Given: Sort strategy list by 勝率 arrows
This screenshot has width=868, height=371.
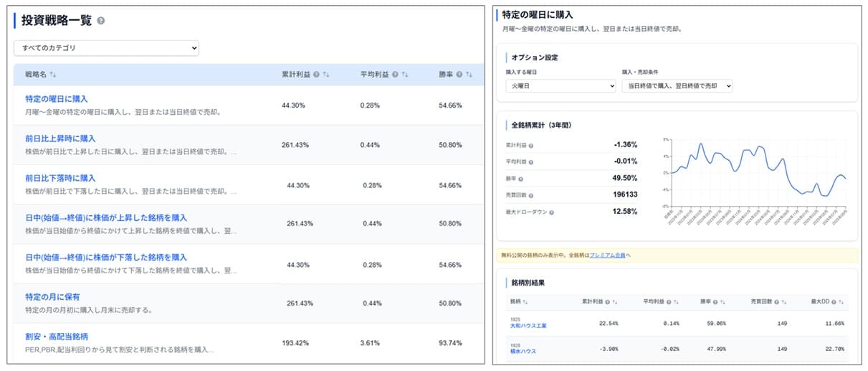Looking at the screenshot, I should pos(469,75).
